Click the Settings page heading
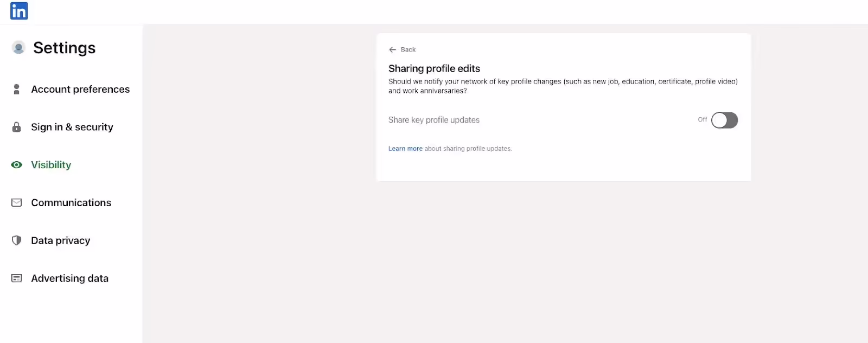The image size is (868, 343). 65,48
